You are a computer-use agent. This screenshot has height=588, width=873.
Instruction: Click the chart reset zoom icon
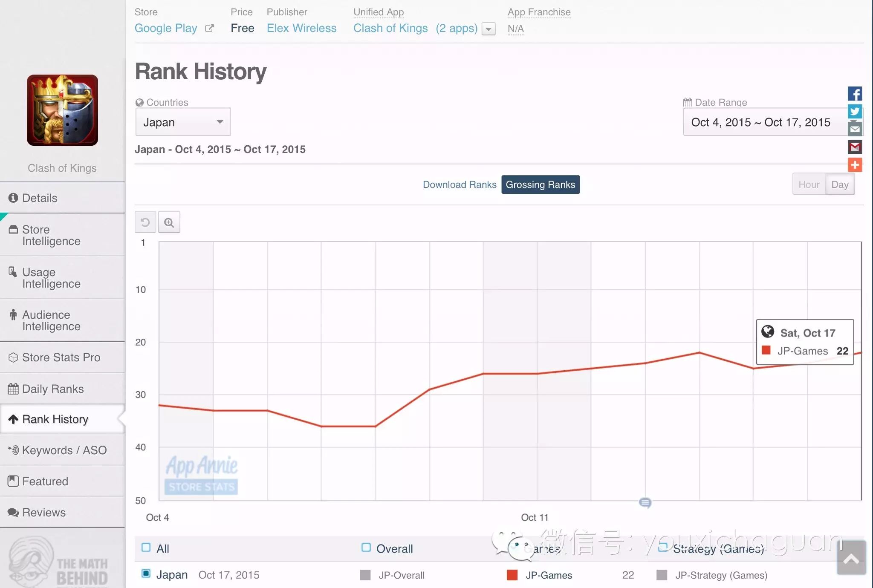tap(145, 222)
